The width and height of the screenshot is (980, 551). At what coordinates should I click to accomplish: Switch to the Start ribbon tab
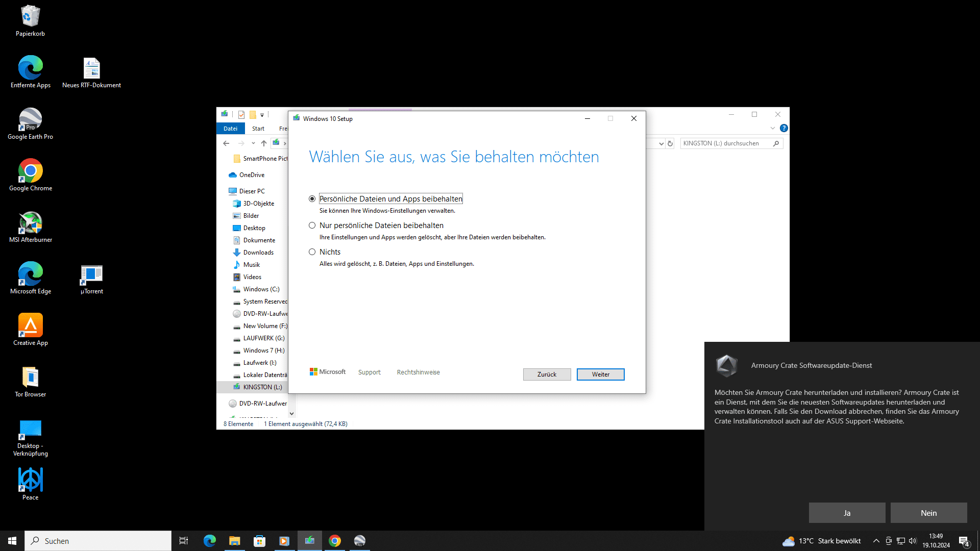click(x=258, y=129)
